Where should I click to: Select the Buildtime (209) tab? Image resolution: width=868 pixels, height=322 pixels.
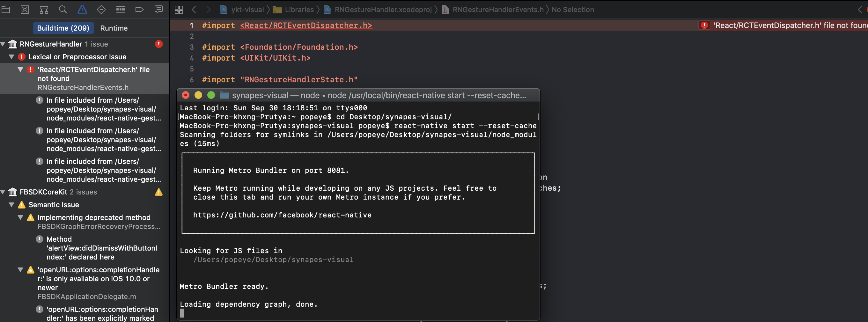[x=63, y=28]
